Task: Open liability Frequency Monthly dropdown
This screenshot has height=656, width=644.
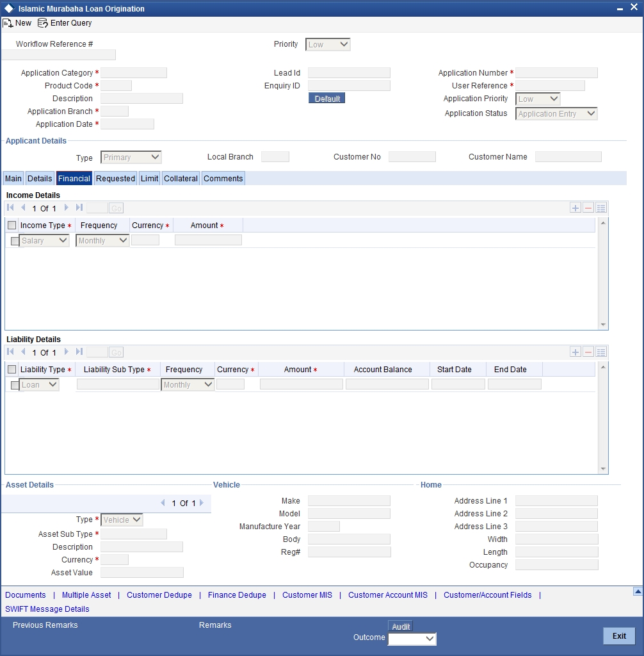Action: (188, 385)
